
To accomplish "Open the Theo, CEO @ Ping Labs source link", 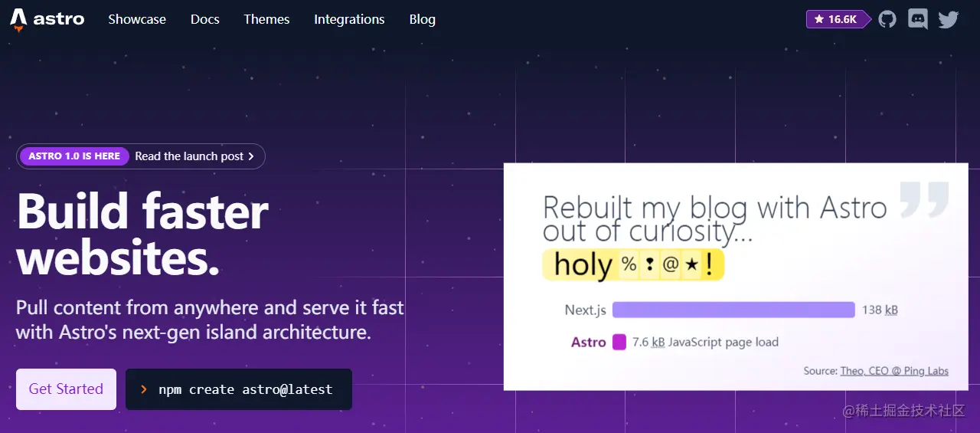I will pos(894,371).
